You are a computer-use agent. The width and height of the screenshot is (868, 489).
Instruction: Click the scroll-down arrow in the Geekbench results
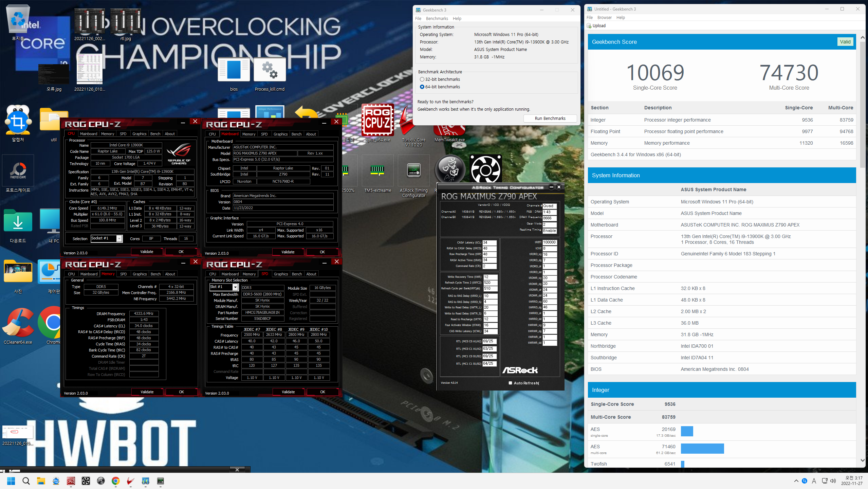(863, 460)
